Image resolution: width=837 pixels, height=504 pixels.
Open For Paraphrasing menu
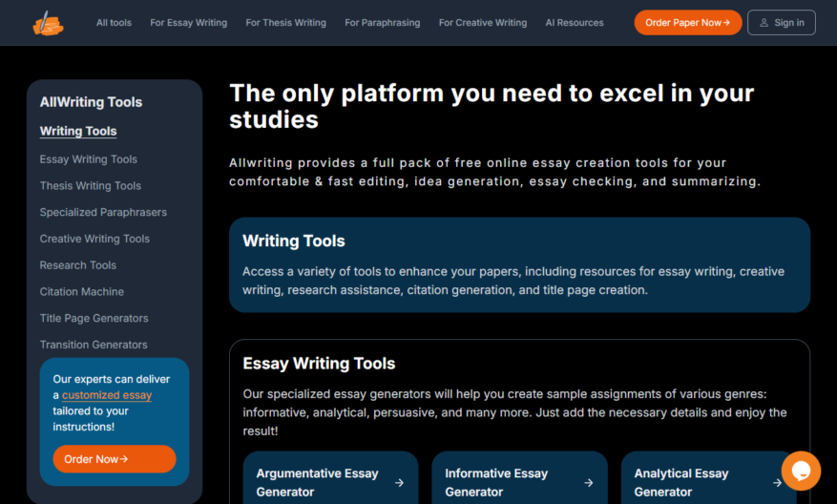382,23
